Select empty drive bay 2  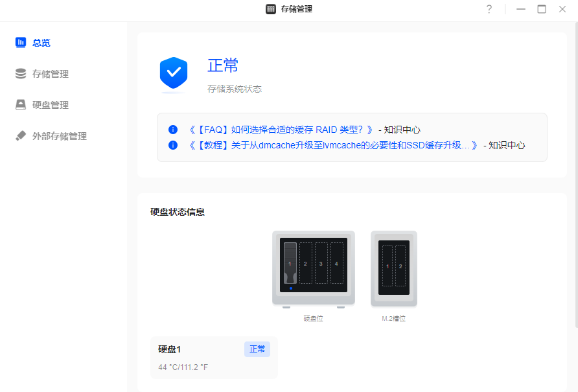coord(306,263)
